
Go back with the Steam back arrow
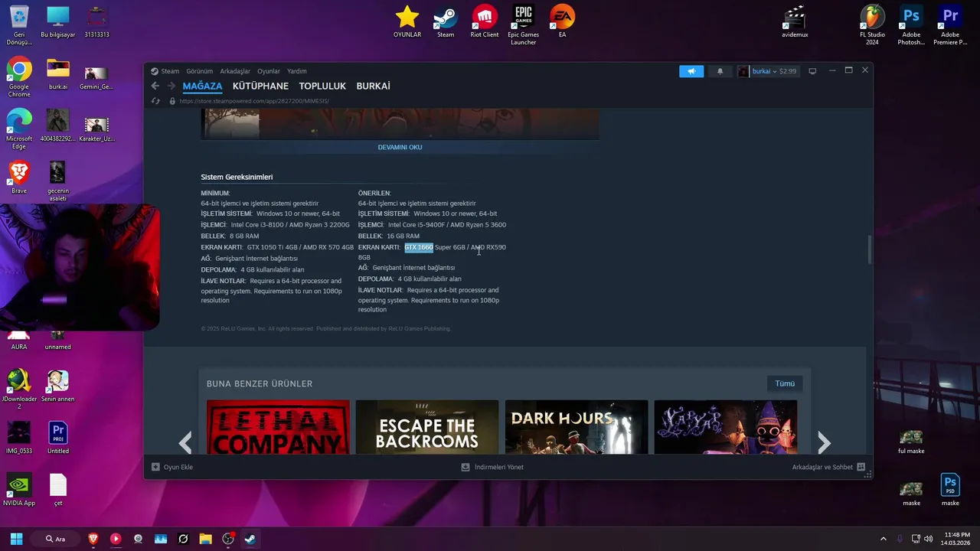[155, 86]
